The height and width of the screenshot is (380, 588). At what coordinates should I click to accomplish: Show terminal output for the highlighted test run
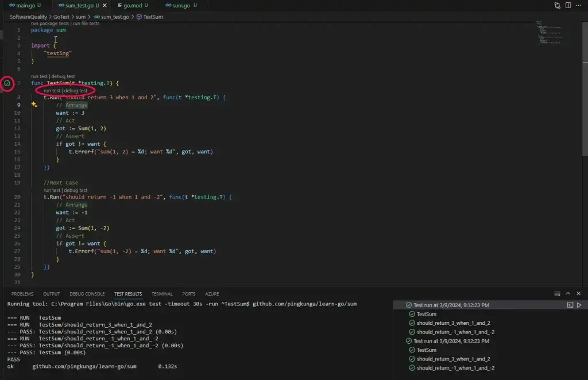coord(570,305)
